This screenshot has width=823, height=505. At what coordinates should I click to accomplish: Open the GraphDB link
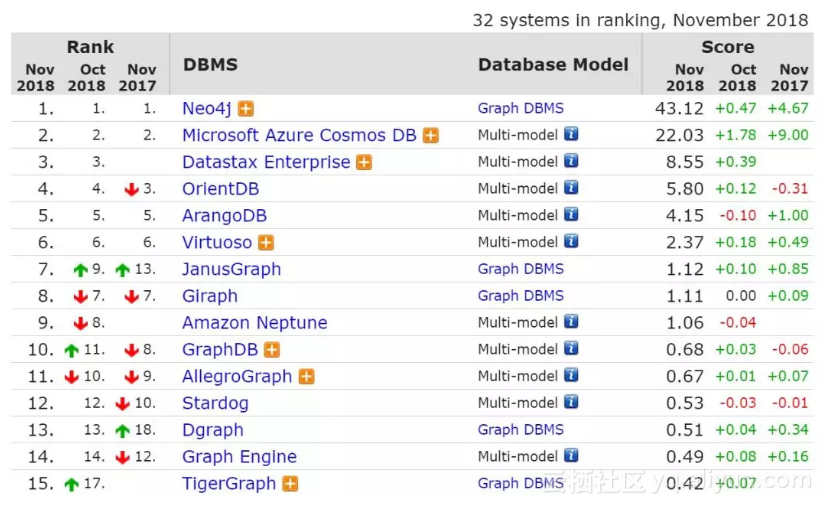pos(220,350)
